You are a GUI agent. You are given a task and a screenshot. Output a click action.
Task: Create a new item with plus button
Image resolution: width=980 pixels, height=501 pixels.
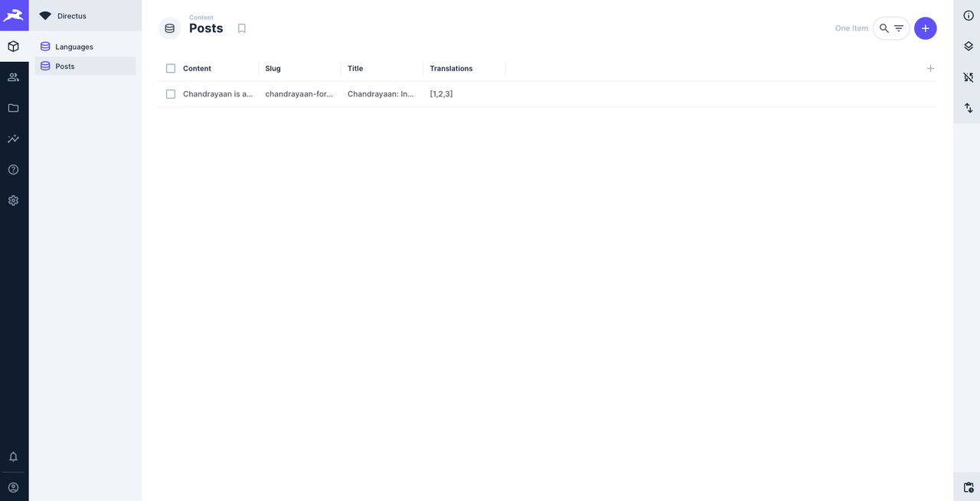(925, 28)
